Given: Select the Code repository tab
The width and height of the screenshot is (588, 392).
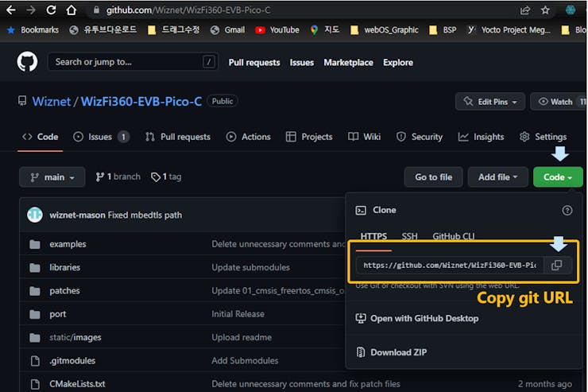Looking at the screenshot, I should (40, 137).
